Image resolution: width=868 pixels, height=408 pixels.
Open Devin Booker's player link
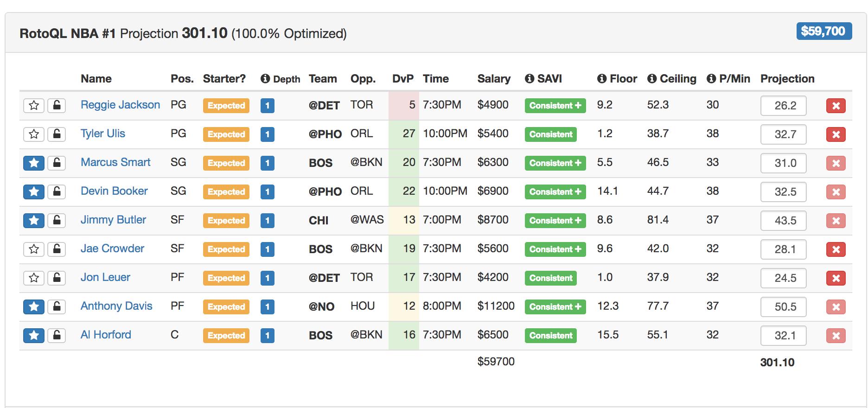pos(114,191)
